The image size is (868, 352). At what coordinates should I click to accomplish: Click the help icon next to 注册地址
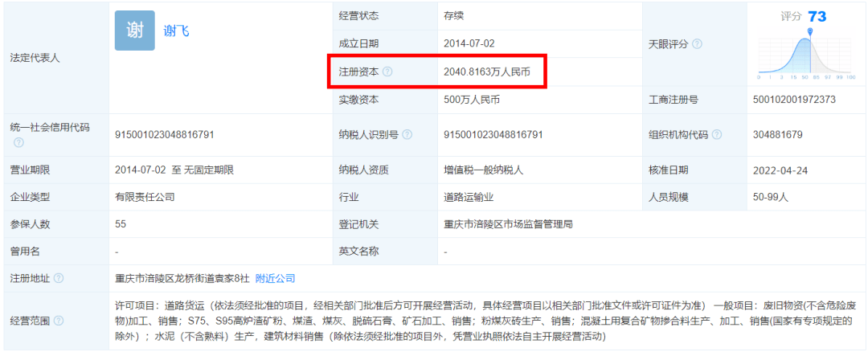coord(58,278)
